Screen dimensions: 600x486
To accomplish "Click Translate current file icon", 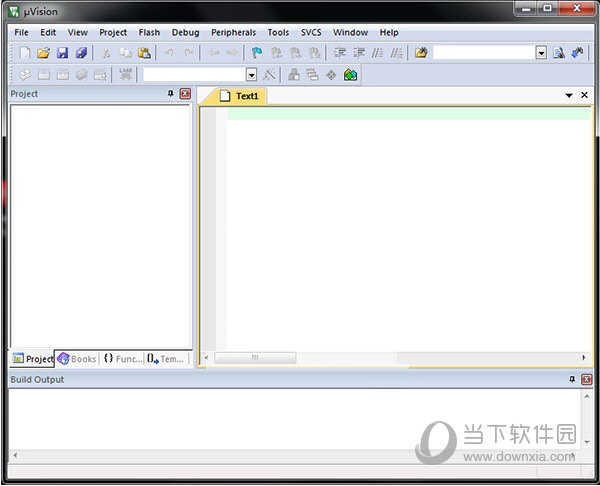I will (25, 75).
